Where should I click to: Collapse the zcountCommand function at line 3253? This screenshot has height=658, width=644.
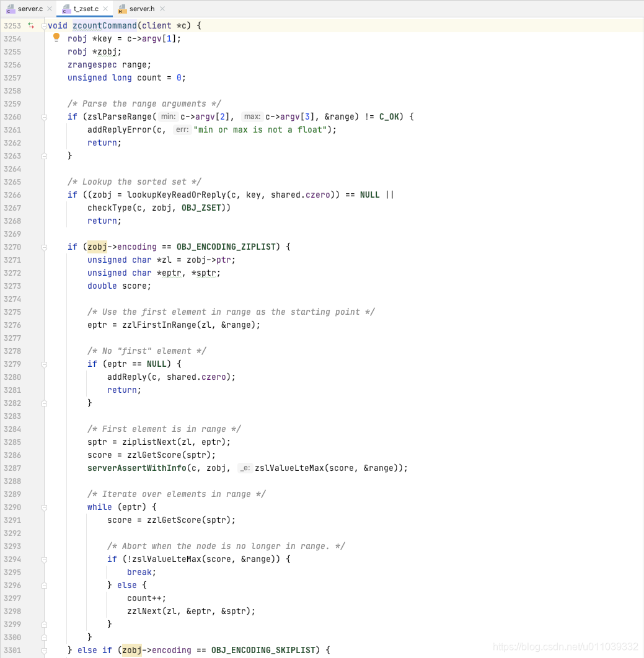point(44,26)
